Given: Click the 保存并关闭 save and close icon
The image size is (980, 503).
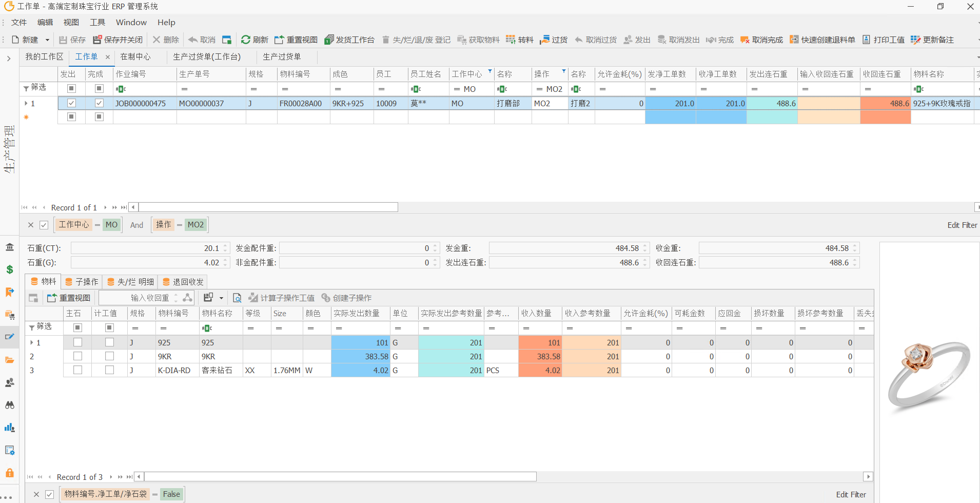Looking at the screenshot, I should click(97, 40).
